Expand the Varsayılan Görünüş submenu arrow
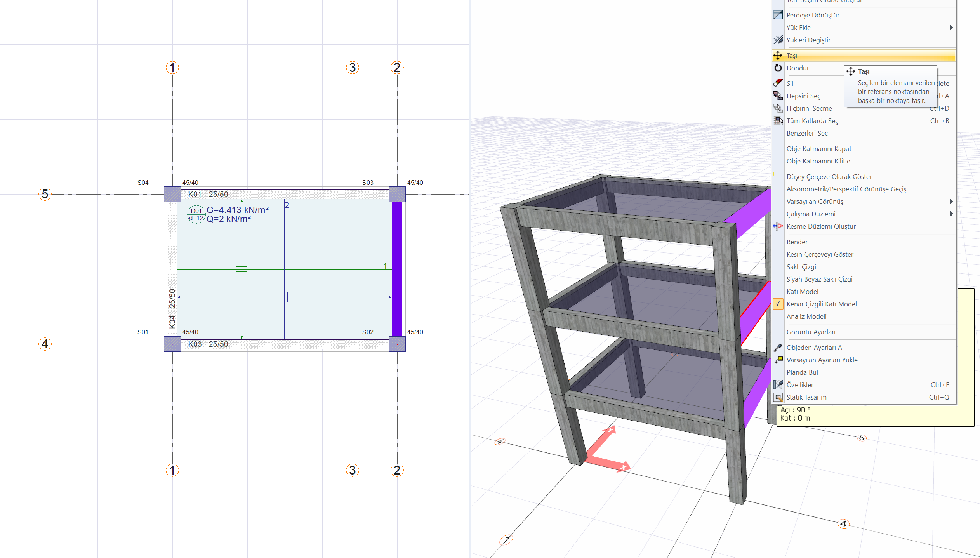The image size is (980, 558). tap(951, 202)
